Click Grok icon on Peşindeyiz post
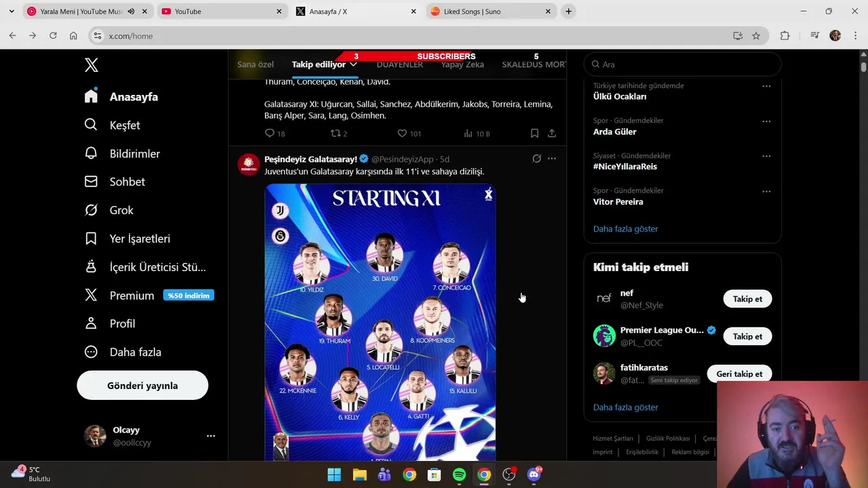Image resolution: width=868 pixels, height=488 pixels. point(536,159)
